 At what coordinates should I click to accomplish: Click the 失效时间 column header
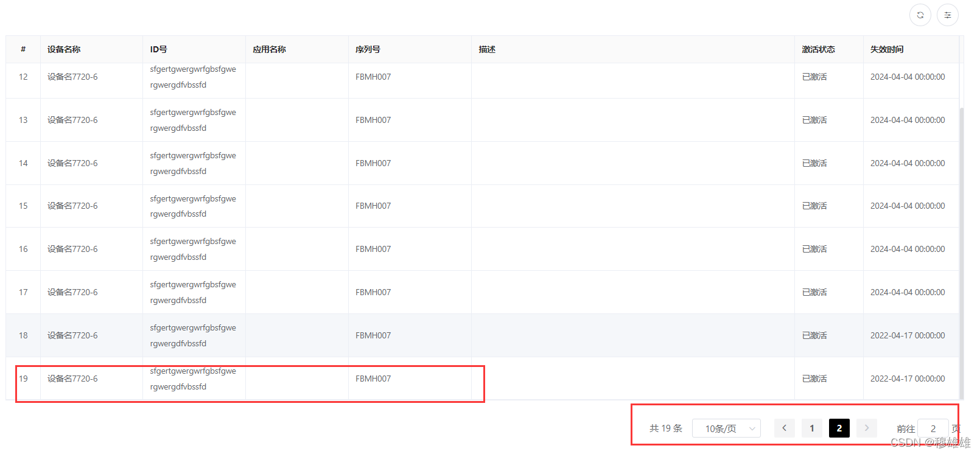coord(887,49)
